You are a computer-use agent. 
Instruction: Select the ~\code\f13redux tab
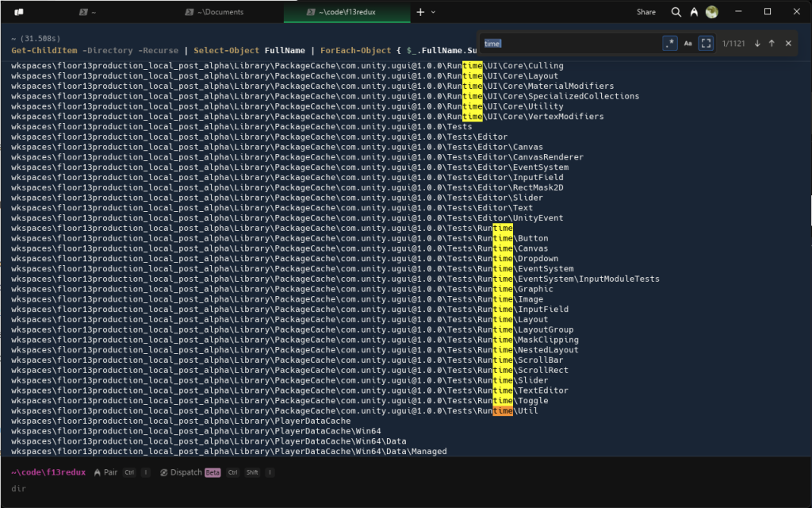coord(347,12)
